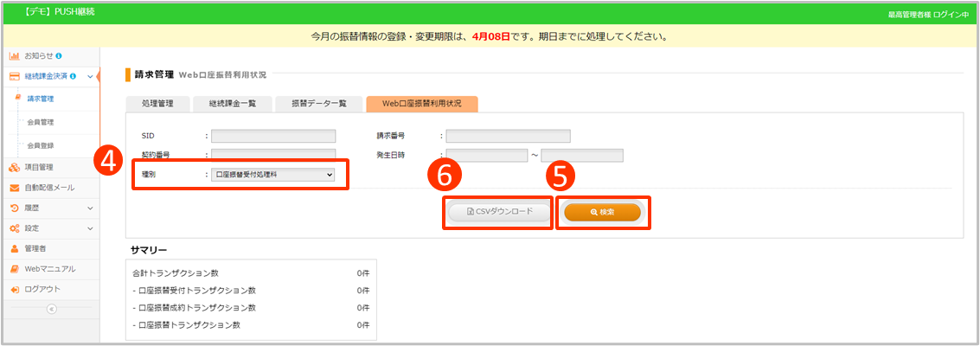Switch to the 処理管理 tab
Viewport: 980px width, 346px height.
click(x=157, y=104)
